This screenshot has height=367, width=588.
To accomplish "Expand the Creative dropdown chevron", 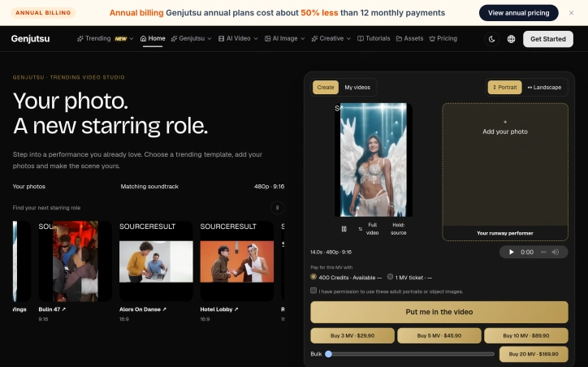I will coord(348,39).
